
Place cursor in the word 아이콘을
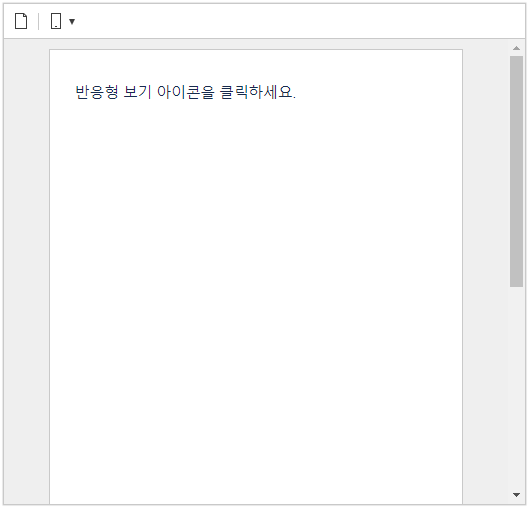point(186,92)
